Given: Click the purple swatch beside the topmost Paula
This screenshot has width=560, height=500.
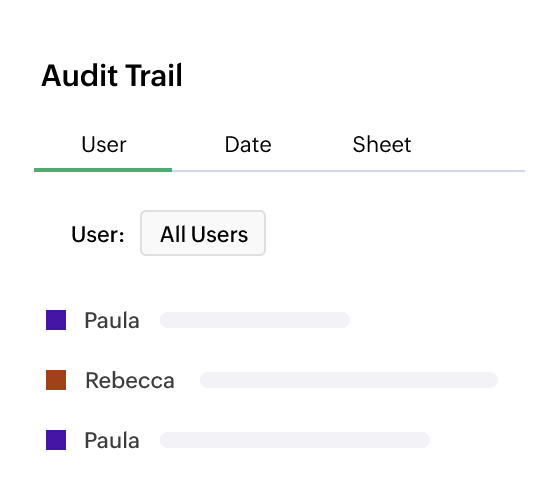Looking at the screenshot, I should point(56,320).
